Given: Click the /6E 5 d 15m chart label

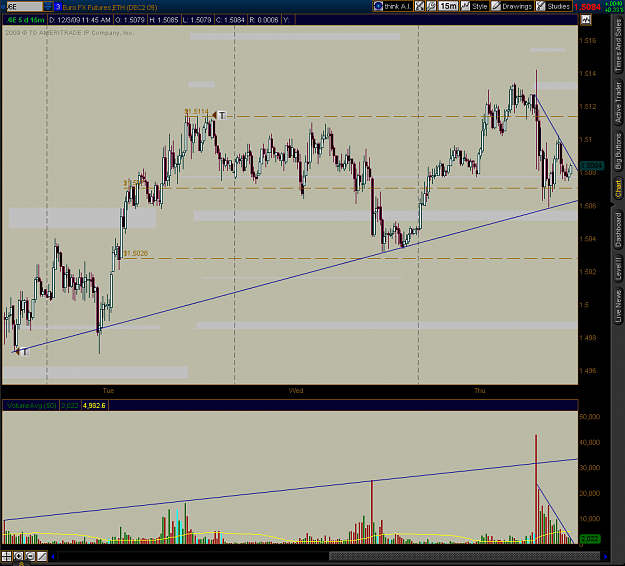Looking at the screenshot, I should click(26, 20).
